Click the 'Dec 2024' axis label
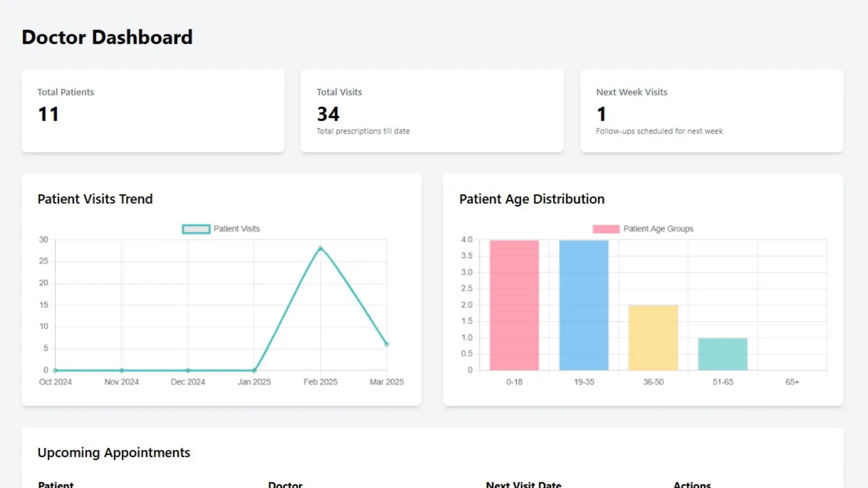868x488 pixels. (188, 382)
